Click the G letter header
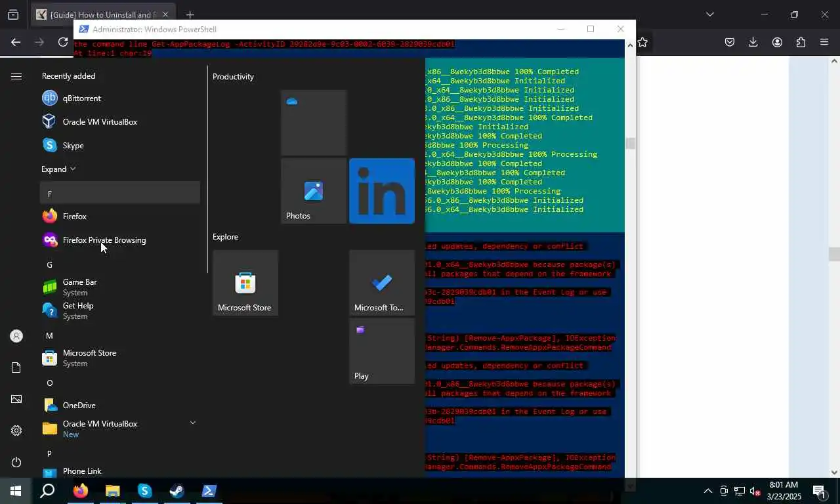Viewport: 840px width, 504px height. (x=120, y=264)
